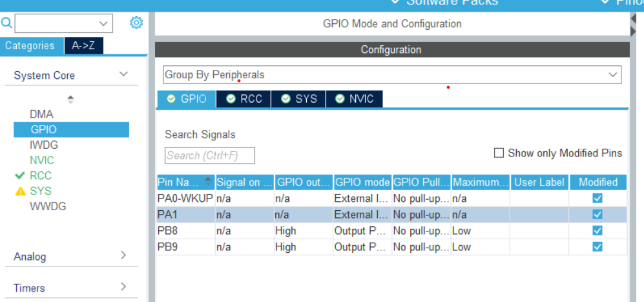Click the RCC green checkmark icon in sidebar
The height and width of the screenshot is (302, 644).
20,176
